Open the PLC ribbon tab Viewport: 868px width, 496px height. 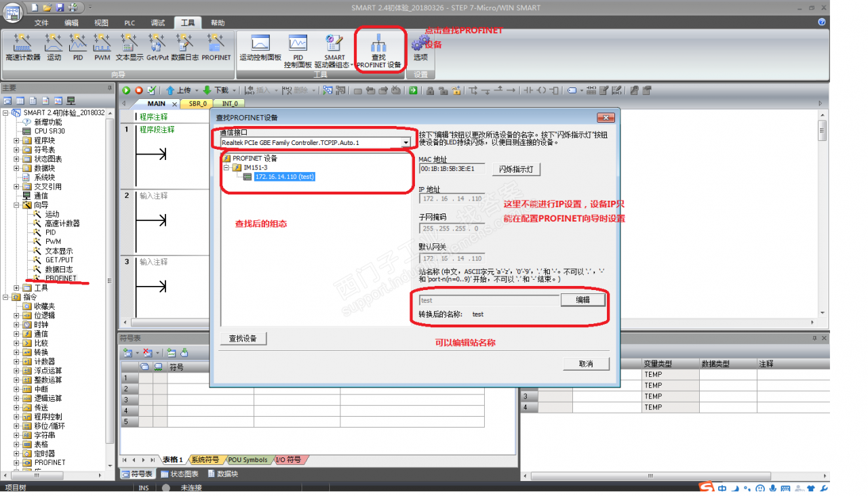coord(130,22)
